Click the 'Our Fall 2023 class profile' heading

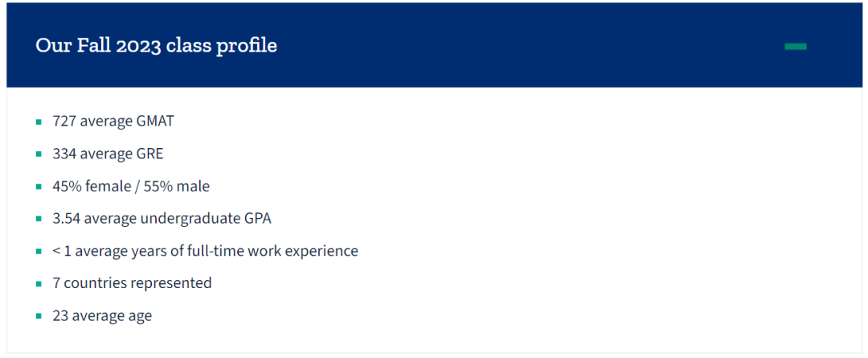click(x=156, y=46)
